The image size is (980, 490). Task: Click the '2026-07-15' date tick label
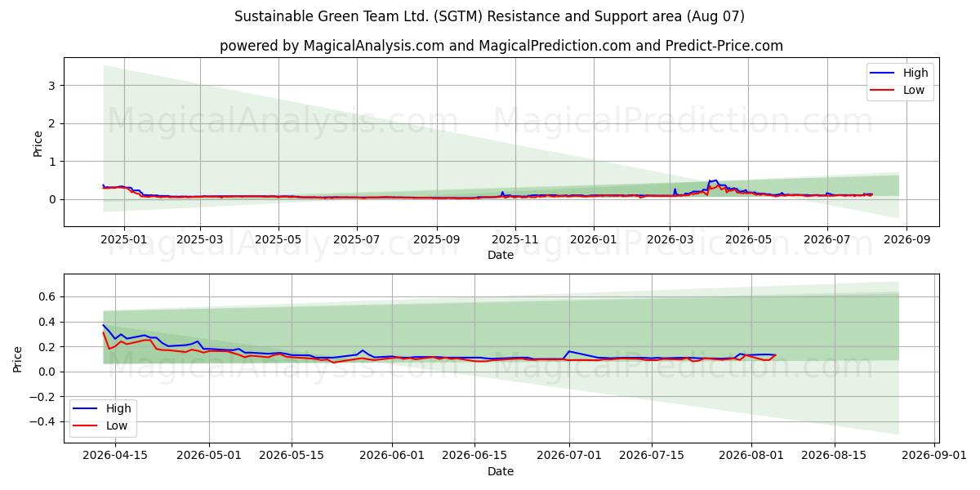[x=652, y=457]
